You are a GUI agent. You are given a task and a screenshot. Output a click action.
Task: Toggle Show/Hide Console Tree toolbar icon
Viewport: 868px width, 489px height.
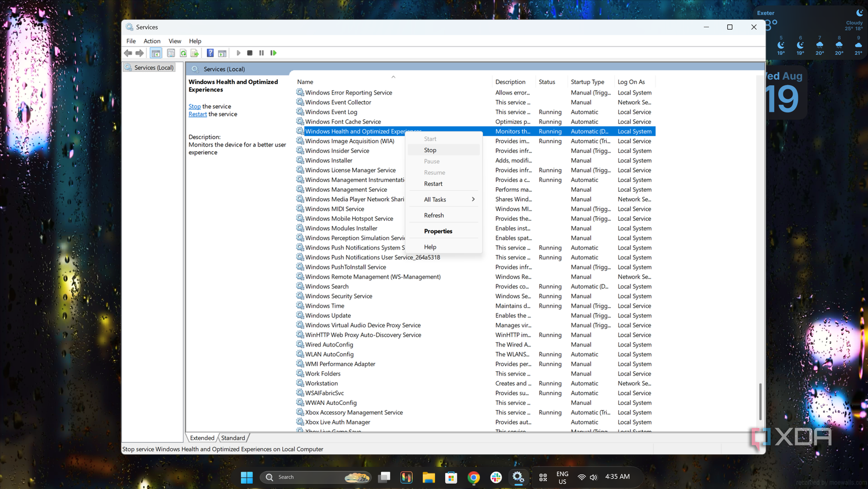[x=156, y=53]
